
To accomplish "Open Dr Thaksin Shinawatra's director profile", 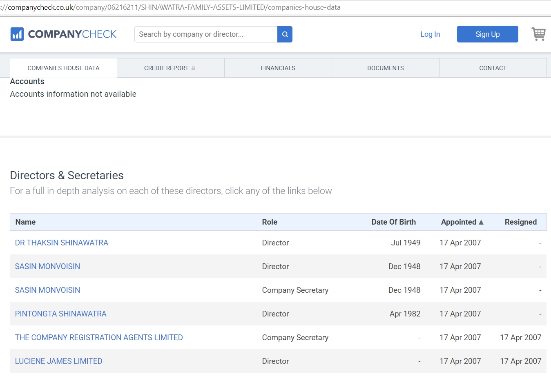I will pyautogui.click(x=62, y=243).
